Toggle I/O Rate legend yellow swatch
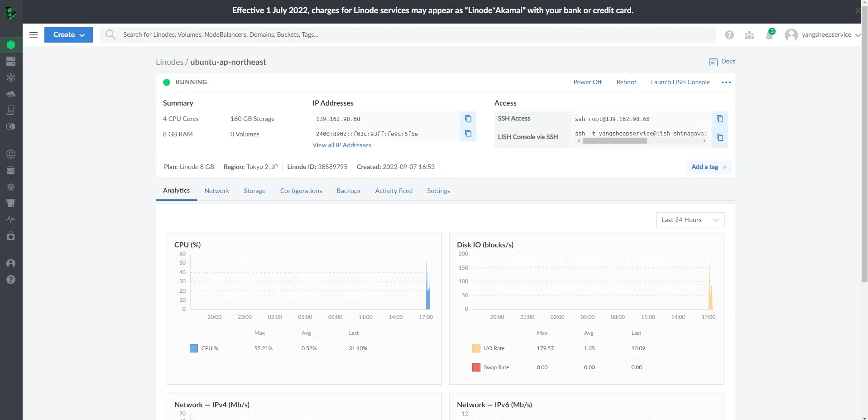The height and width of the screenshot is (420, 868). 476,348
